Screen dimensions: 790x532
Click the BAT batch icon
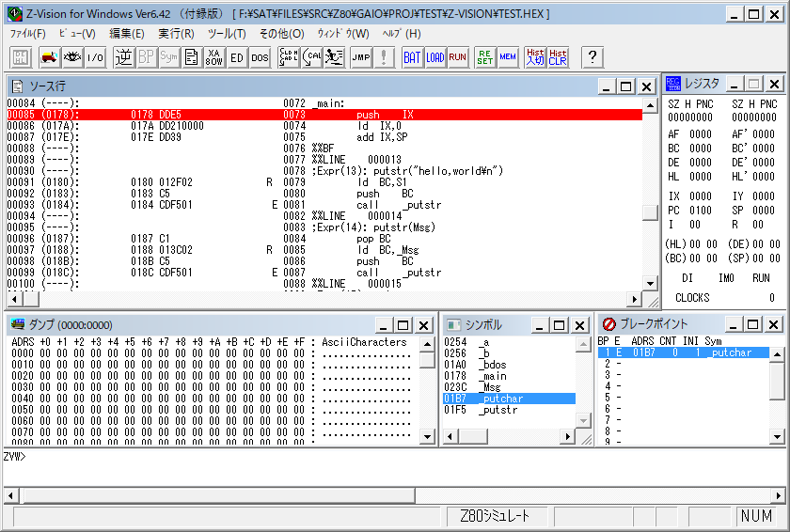[x=412, y=57]
